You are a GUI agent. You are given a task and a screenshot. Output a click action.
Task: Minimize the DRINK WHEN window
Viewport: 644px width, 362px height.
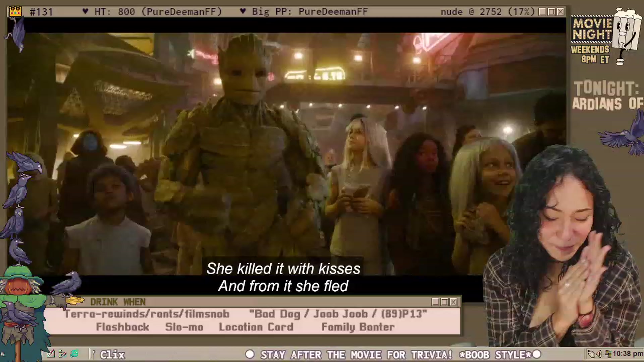click(x=435, y=302)
